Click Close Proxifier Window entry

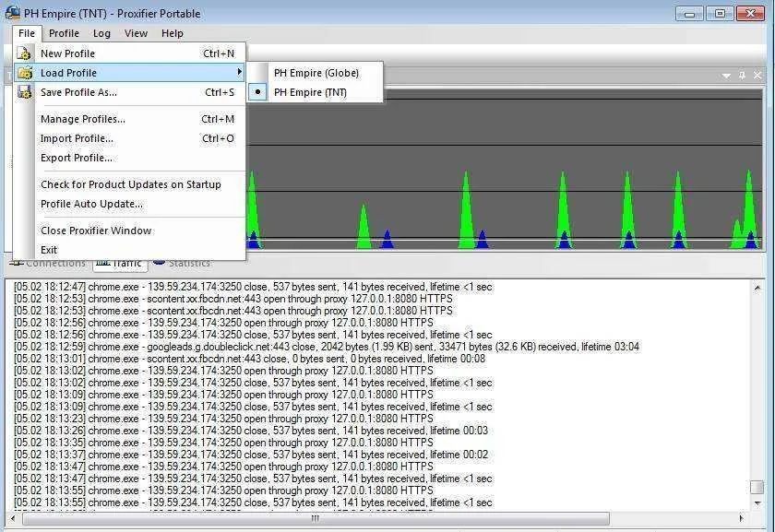point(129,231)
